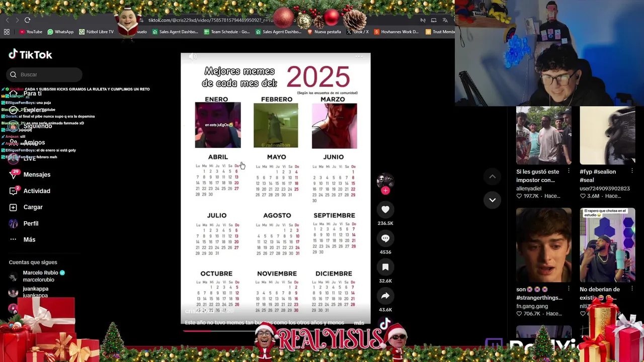Open the Perfil menu item
The width and height of the screenshot is (644, 362).
click(24, 223)
